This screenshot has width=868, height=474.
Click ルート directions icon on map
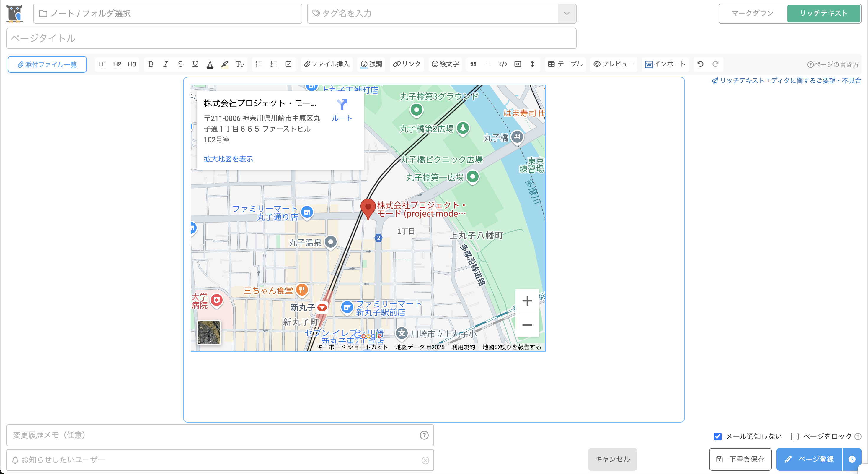click(342, 110)
